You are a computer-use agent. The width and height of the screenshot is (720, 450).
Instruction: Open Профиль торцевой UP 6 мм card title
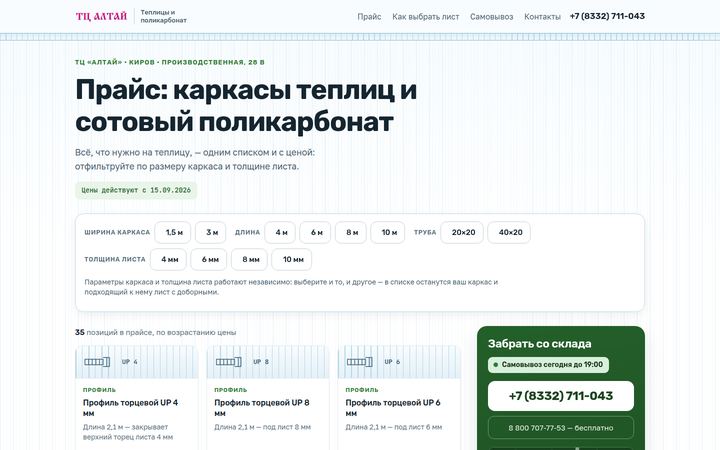point(393,408)
